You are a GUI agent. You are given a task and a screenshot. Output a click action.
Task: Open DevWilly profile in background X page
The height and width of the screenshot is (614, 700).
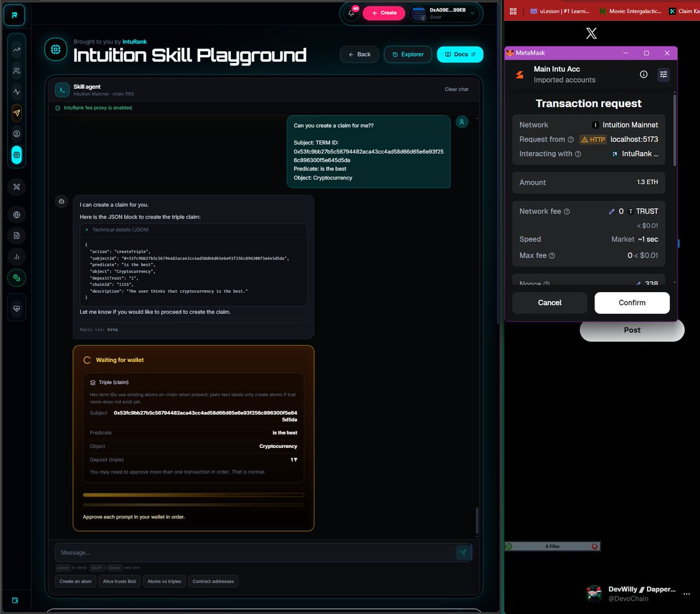[x=631, y=594]
